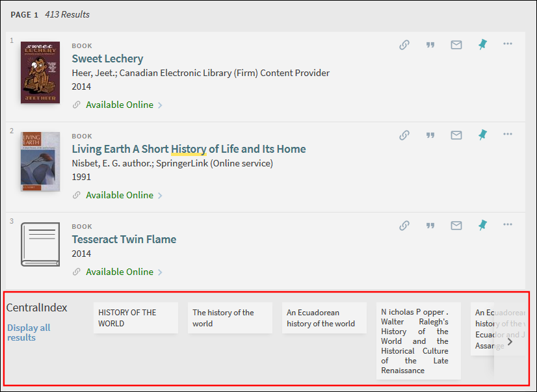This screenshot has width=537, height=392.
Task: Open the Sweet Lechery title link
Action: (107, 59)
